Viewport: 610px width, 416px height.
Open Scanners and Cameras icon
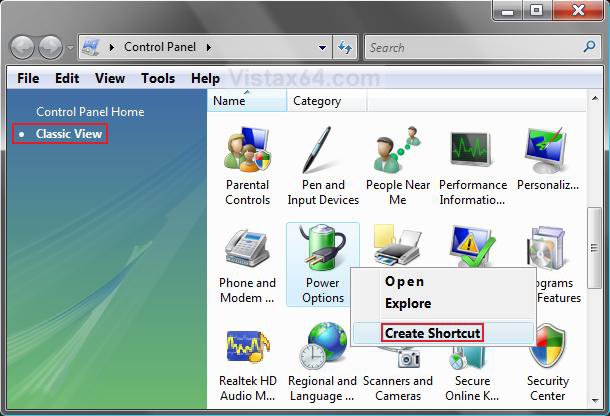pyautogui.click(x=408, y=358)
